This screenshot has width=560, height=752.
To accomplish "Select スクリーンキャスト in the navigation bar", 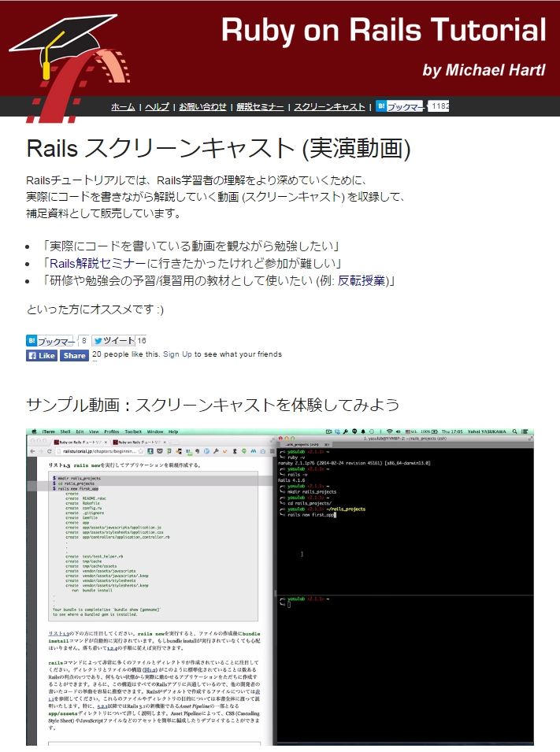I will tap(330, 106).
